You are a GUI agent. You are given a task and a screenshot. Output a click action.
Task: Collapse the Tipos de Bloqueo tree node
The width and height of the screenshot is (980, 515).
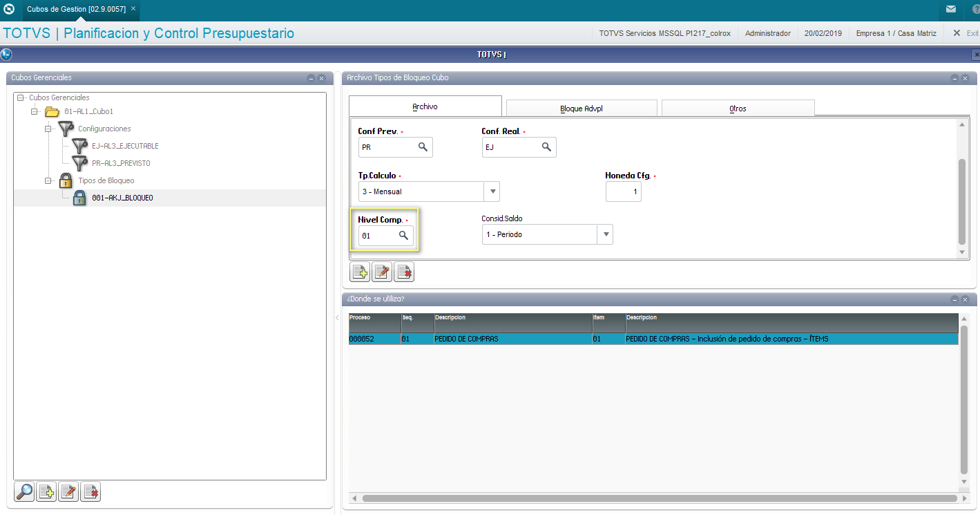(x=48, y=180)
